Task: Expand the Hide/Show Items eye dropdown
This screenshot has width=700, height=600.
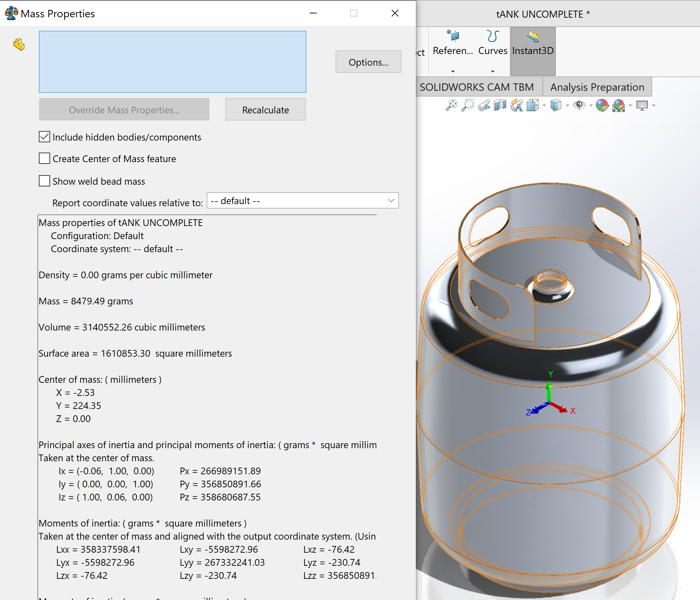Action: point(591,105)
